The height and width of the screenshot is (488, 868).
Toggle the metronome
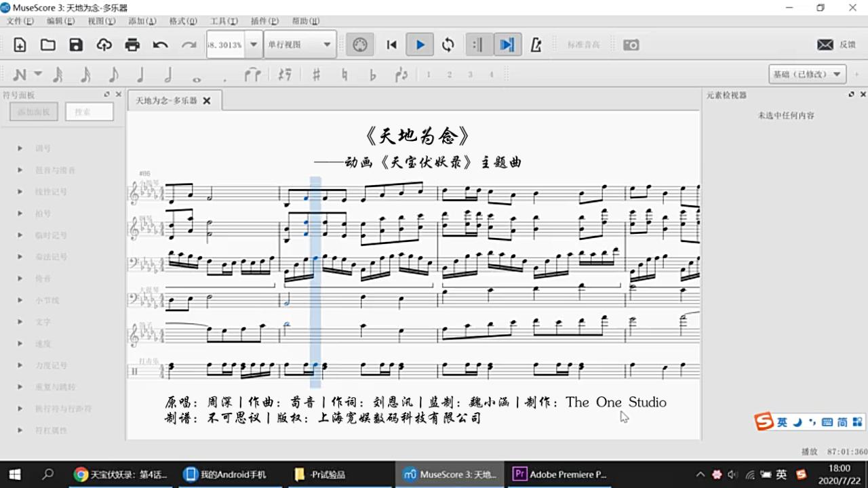pyautogui.click(x=536, y=45)
